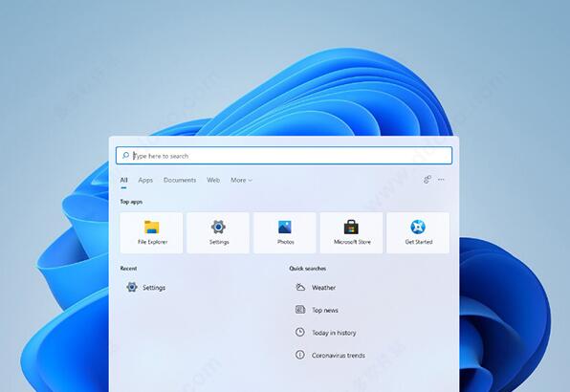Switch to the Apps tab
Screen dimensions: 570x392
145,180
